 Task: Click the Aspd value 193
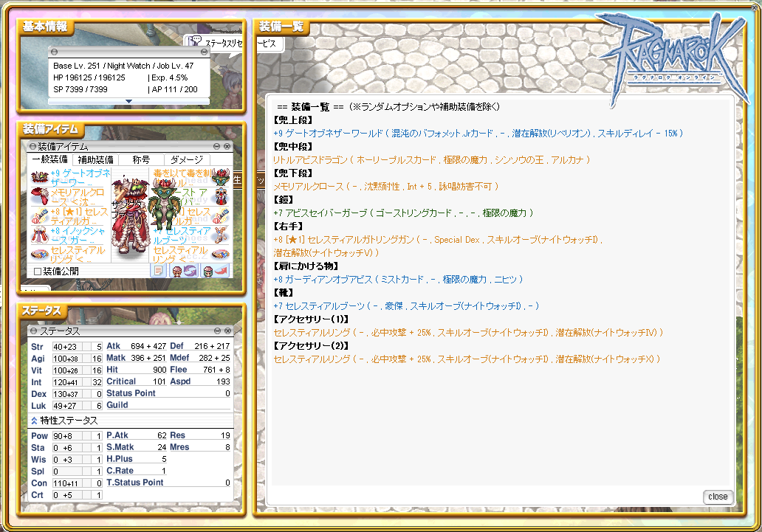point(223,381)
